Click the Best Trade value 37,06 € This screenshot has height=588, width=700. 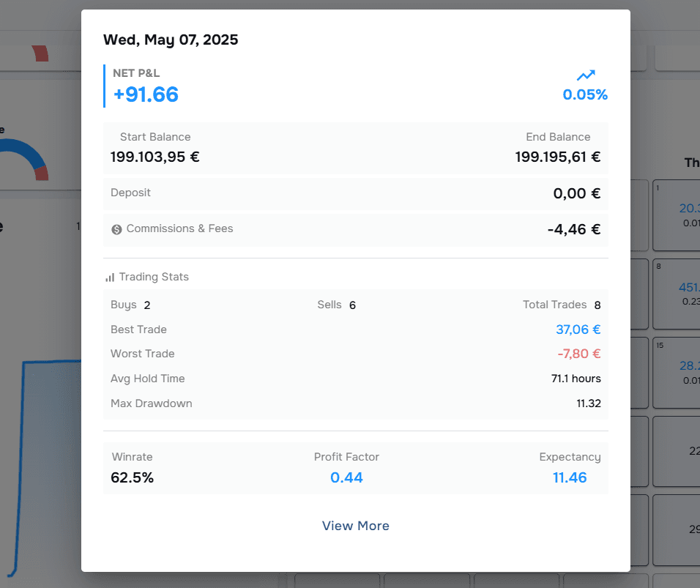[578, 330]
